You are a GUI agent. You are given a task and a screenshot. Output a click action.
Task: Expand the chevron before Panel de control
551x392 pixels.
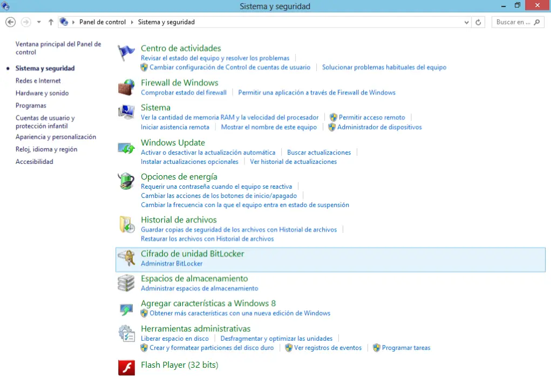pyautogui.click(x=73, y=22)
